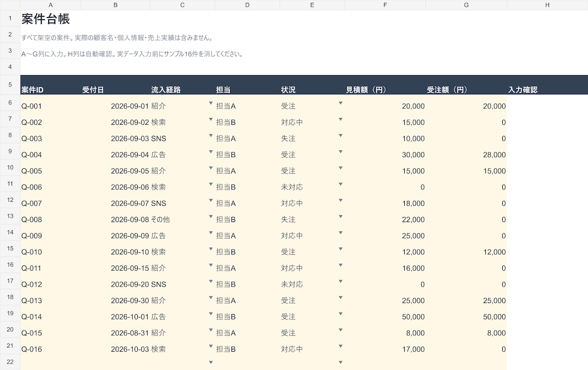The width and height of the screenshot is (588, 370).
Task: Open 状況 dropdown for Q-013
Action: pyautogui.click(x=340, y=297)
